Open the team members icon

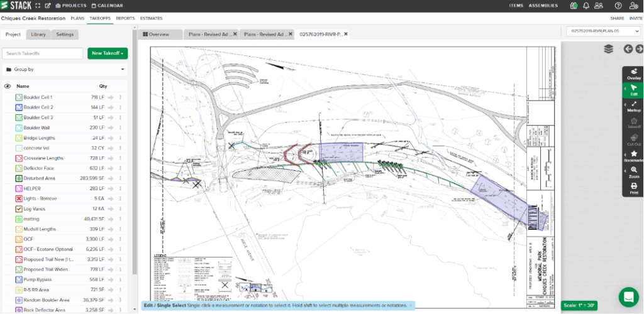point(599,6)
